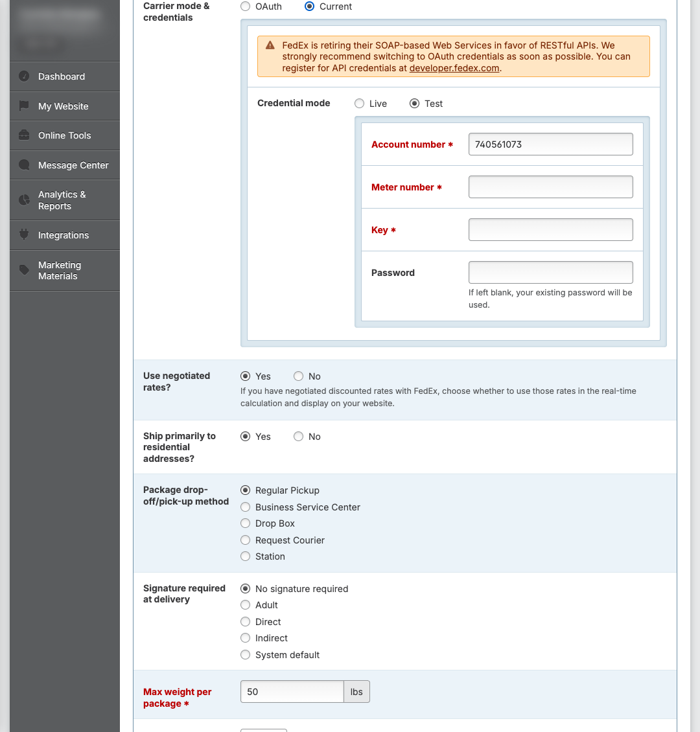This screenshot has width=700, height=732.
Task: Click the Online Tools briefcase icon
Action: pos(24,135)
